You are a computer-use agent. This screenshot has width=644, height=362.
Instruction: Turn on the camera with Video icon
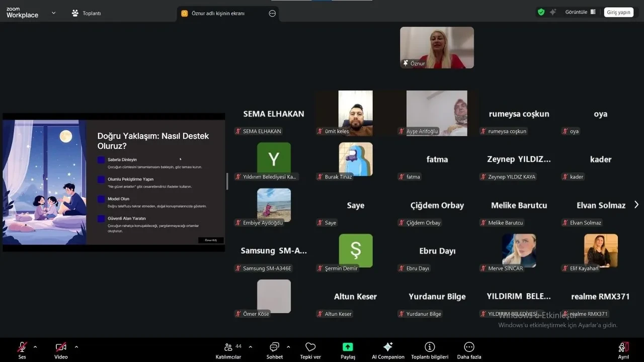[x=61, y=347]
